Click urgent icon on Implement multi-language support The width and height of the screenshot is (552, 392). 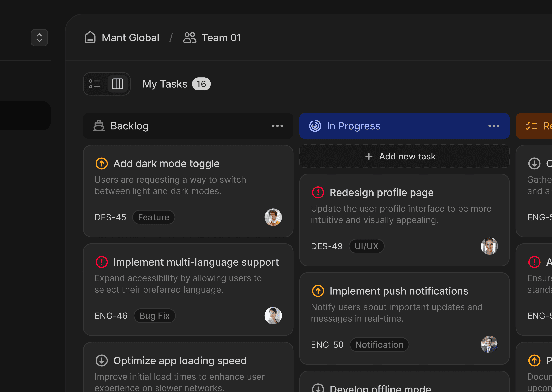[102, 262]
